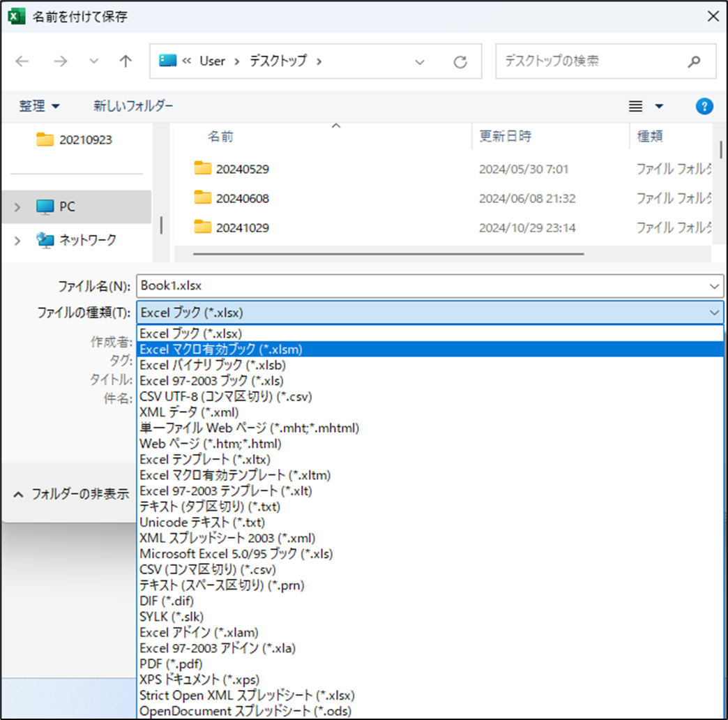The height and width of the screenshot is (720, 728).
Task: Choose テキスト (タブ区切り) (*.txt)
Action: tap(430, 507)
